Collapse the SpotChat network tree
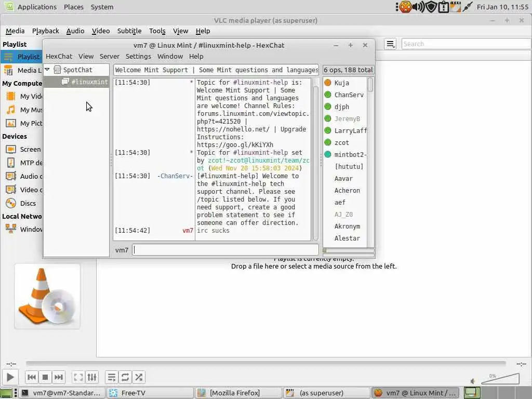532x399 pixels. click(47, 70)
